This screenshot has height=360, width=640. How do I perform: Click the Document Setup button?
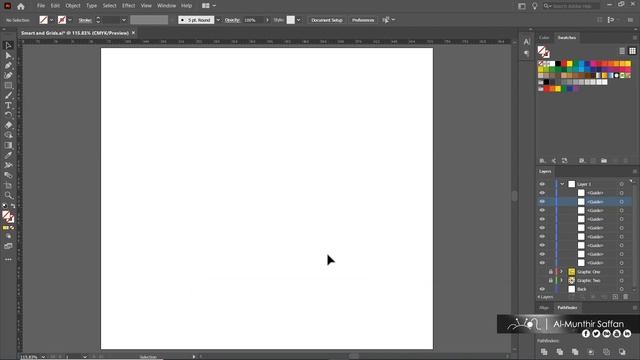pos(327,20)
